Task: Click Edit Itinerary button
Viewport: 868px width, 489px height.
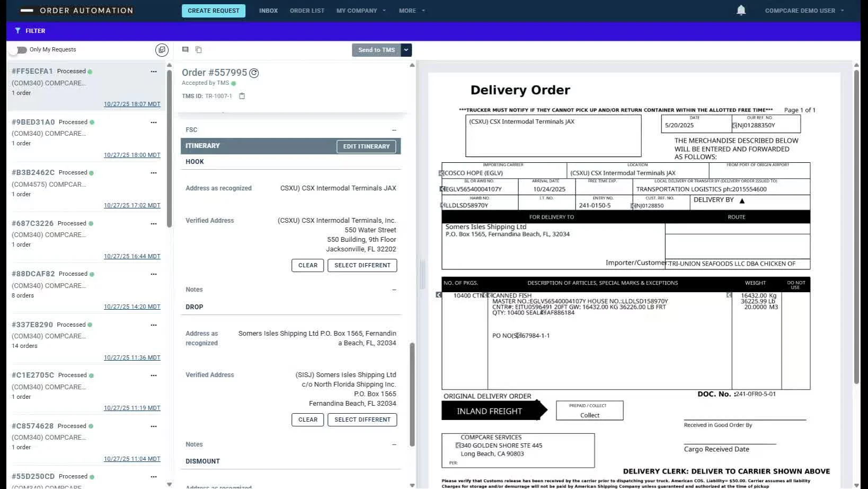Action: click(366, 146)
